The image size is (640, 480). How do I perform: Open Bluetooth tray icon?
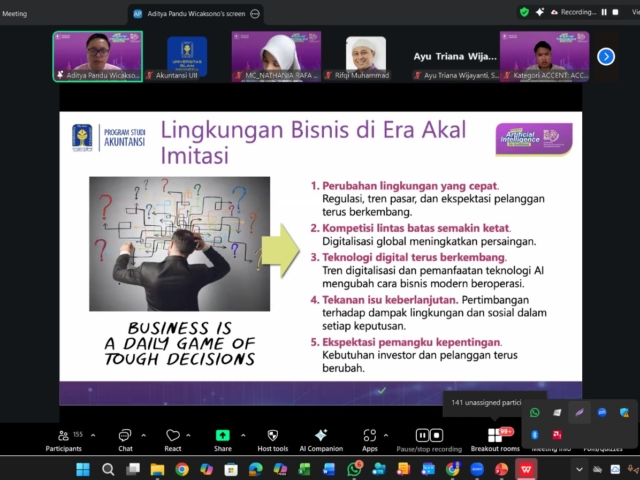pos(534,435)
